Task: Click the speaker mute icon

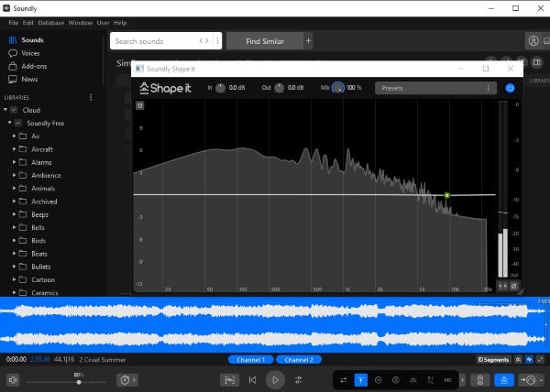Action: (13, 380)
